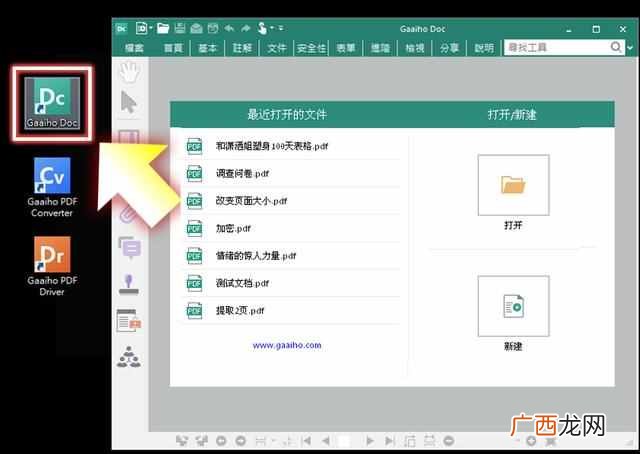The image size is (640, 454).
Task: Open the form fields panel icon in sidebar
Action: click(129, 320)
